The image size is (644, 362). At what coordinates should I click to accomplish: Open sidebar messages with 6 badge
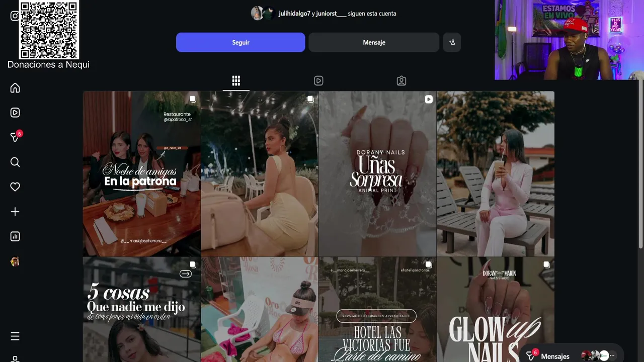point(15,137)
